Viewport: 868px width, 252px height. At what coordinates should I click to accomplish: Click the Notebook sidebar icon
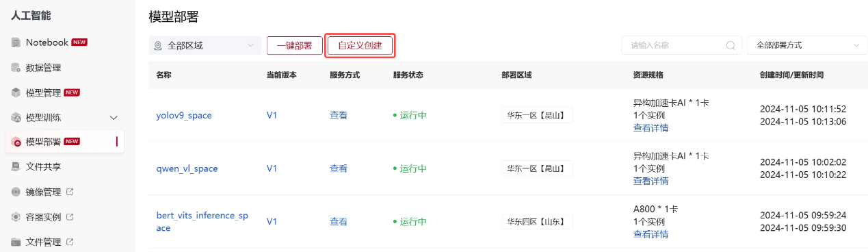16,42
